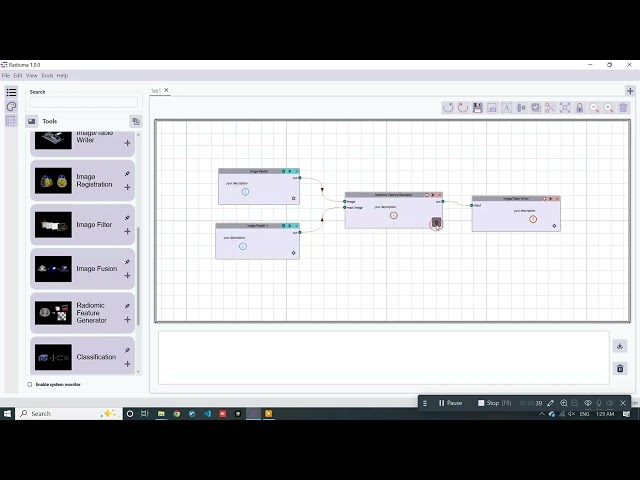This screenshot has width=640, height=480.
Task: Open the Windows Start menu
Action: click(x=7, y=413)
